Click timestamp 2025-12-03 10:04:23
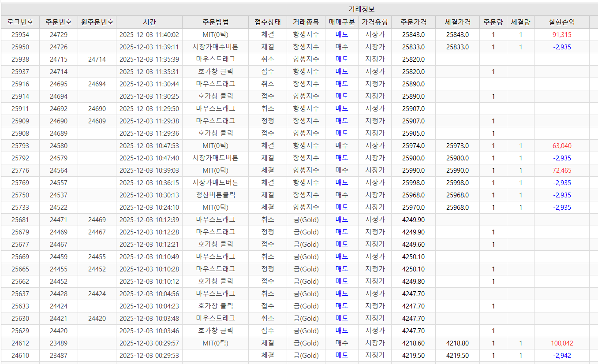 click(x=149, y=306)
